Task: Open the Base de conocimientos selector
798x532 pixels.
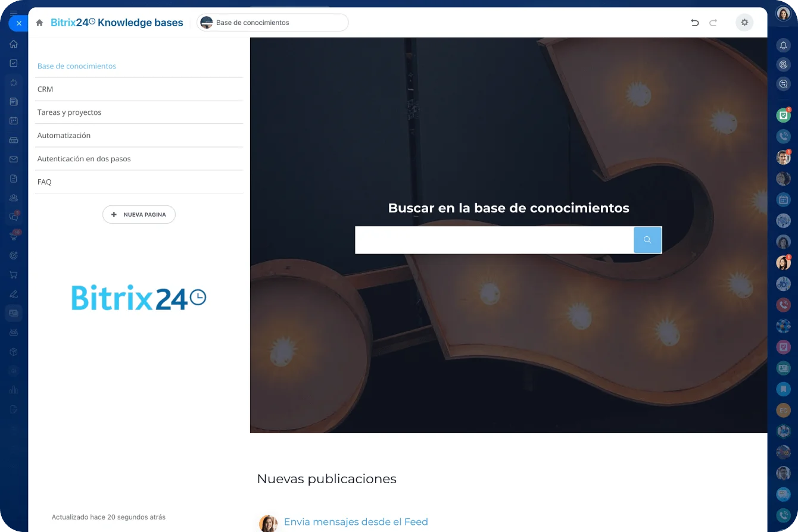Action: [x=273, y=23]
